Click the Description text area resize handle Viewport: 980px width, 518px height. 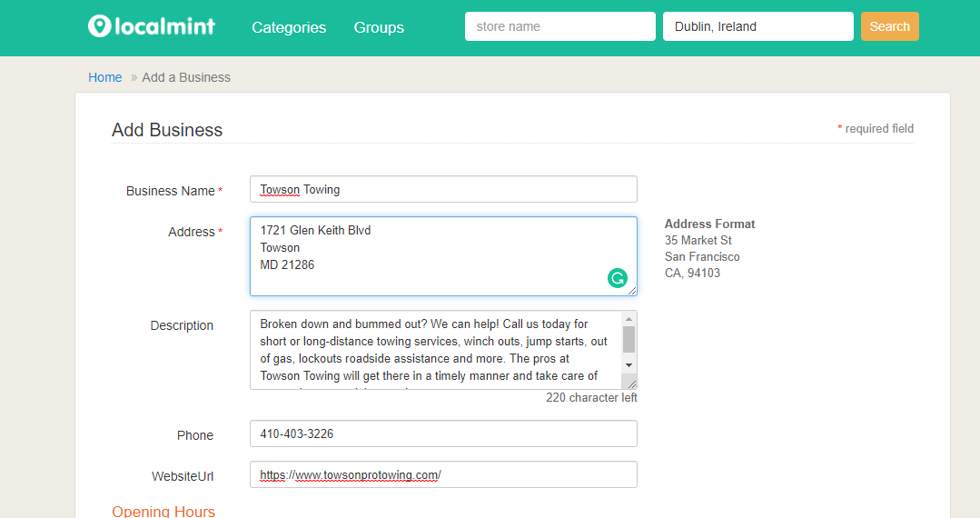pos(632,384)
